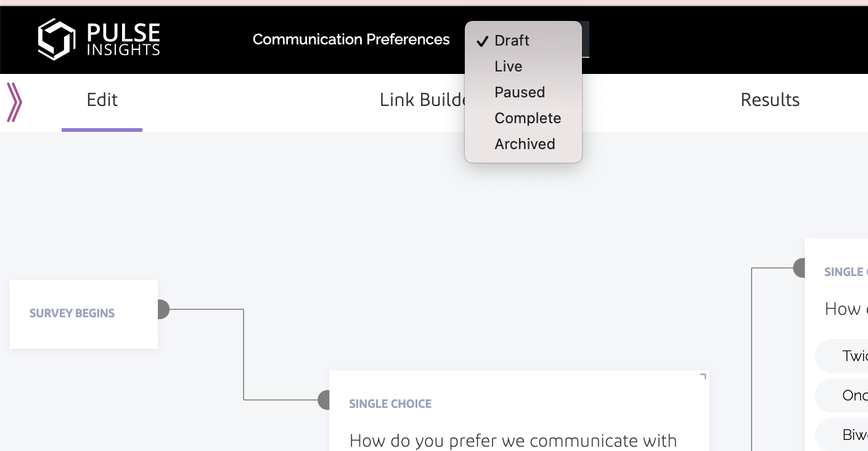Select the answer option starting with "Onc"

click(x=854, y=396)
